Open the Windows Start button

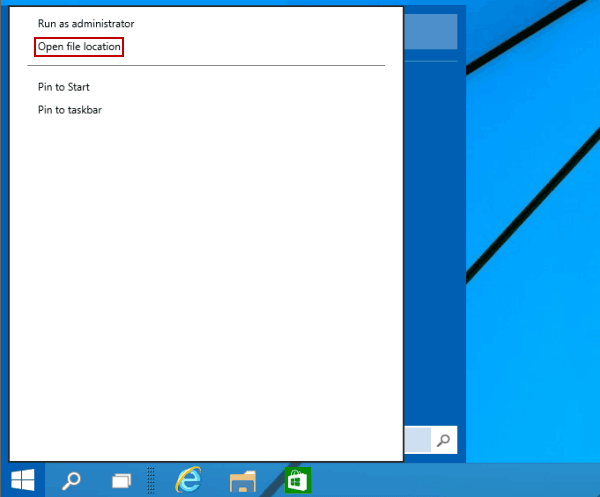[21, 480]
